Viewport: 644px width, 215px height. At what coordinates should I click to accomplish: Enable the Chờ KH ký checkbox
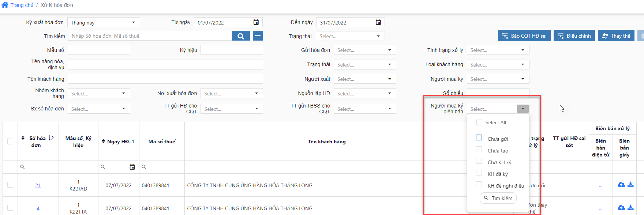[x=479, y=161]
